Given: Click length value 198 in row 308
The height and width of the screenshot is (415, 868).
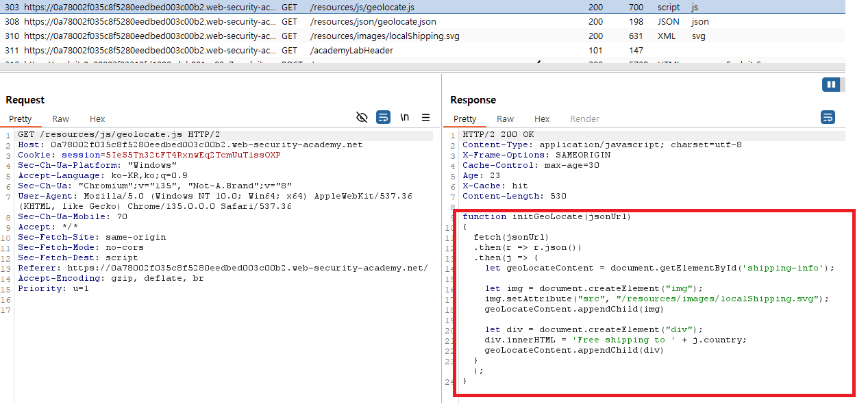Looking at the screenshot, I should (x=636, y=21).
